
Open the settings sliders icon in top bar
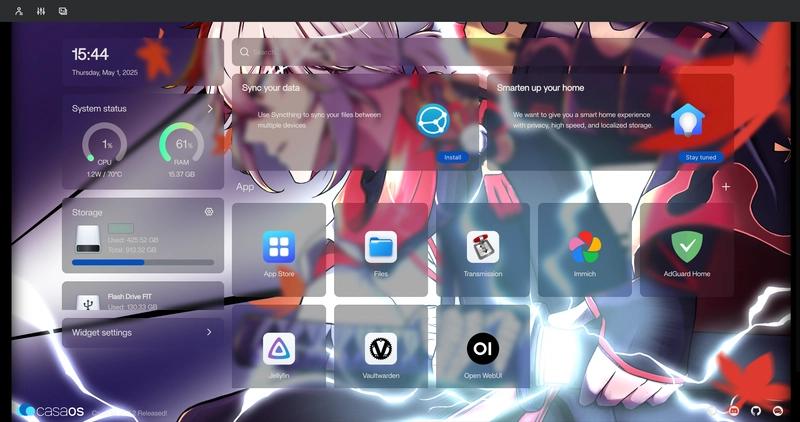[41, 11]
